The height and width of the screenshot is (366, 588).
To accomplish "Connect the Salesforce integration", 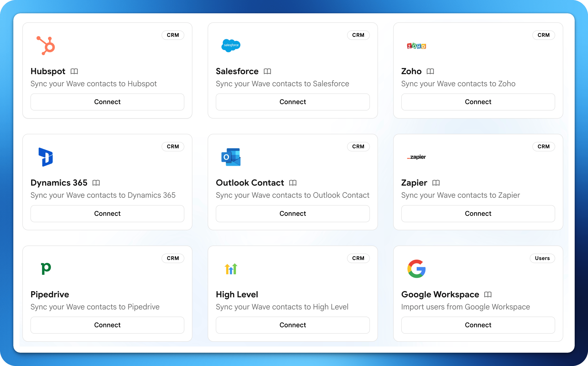I will tap(293, 102).
